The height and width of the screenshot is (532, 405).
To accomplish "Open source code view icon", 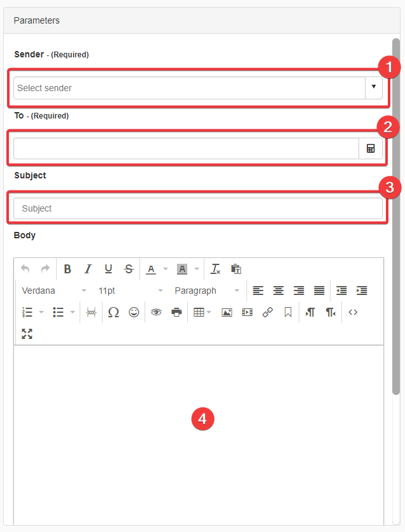I will (353, 312).
